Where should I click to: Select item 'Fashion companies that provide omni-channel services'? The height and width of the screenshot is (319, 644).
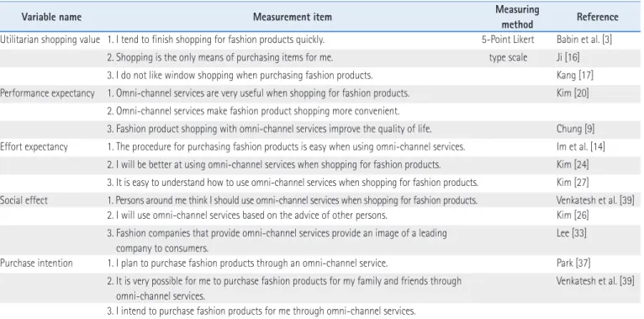pos(277,241)
